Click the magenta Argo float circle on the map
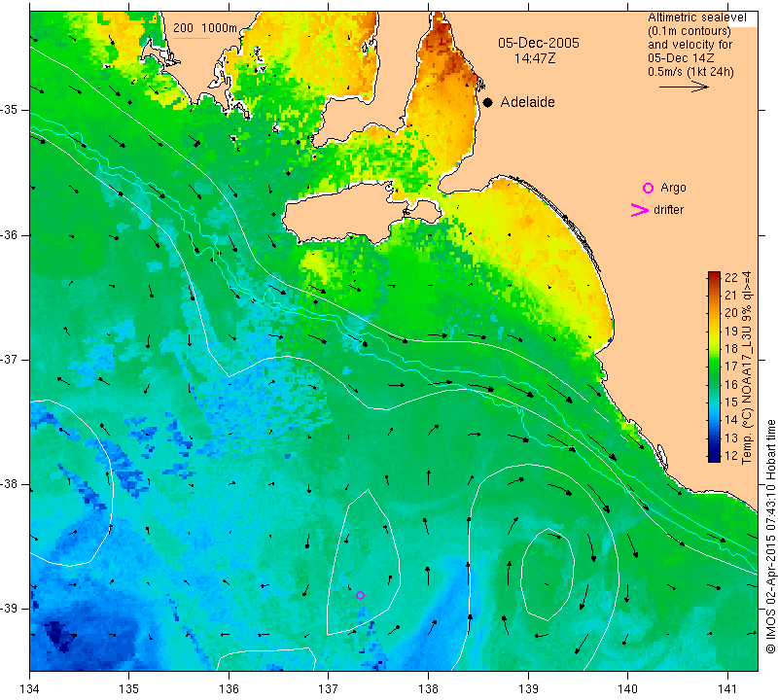 coord(360,595)
